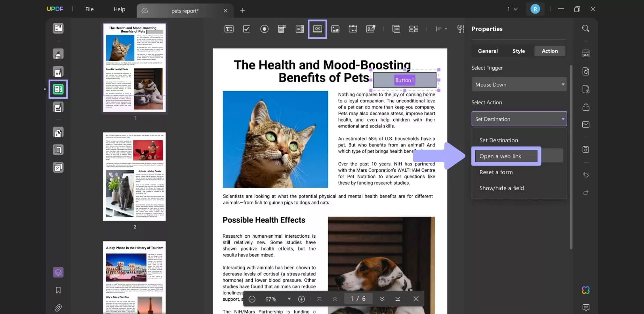
Task: Open the OCR tool in right sidebar
Action: [x=586, y=54]
